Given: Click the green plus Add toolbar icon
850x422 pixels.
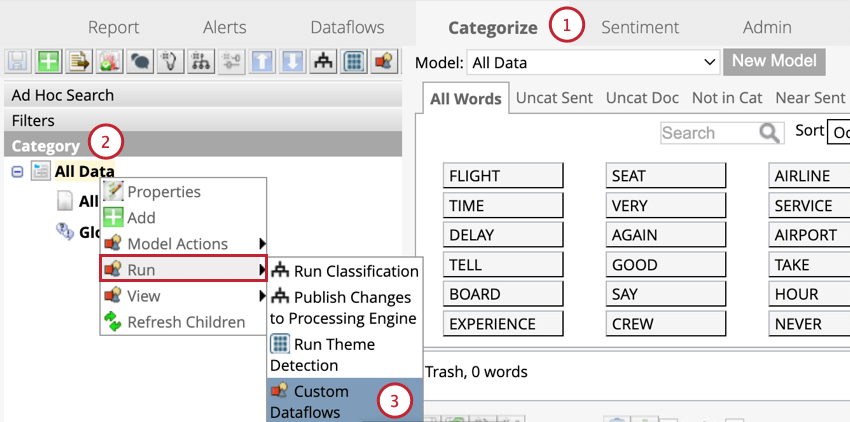Looking at the screenshot, I should pyautogui.click(x=48, y=62).
